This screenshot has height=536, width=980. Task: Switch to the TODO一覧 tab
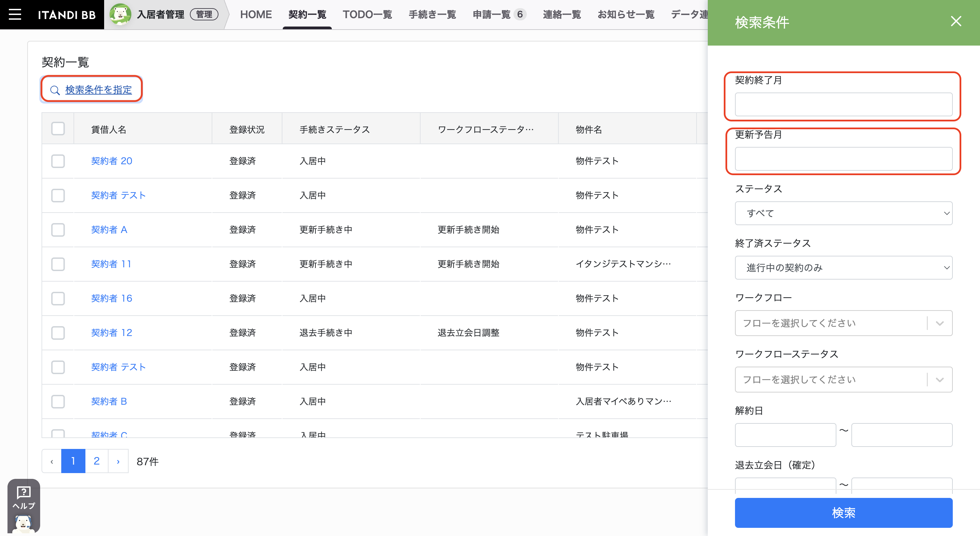coord(367,14)
